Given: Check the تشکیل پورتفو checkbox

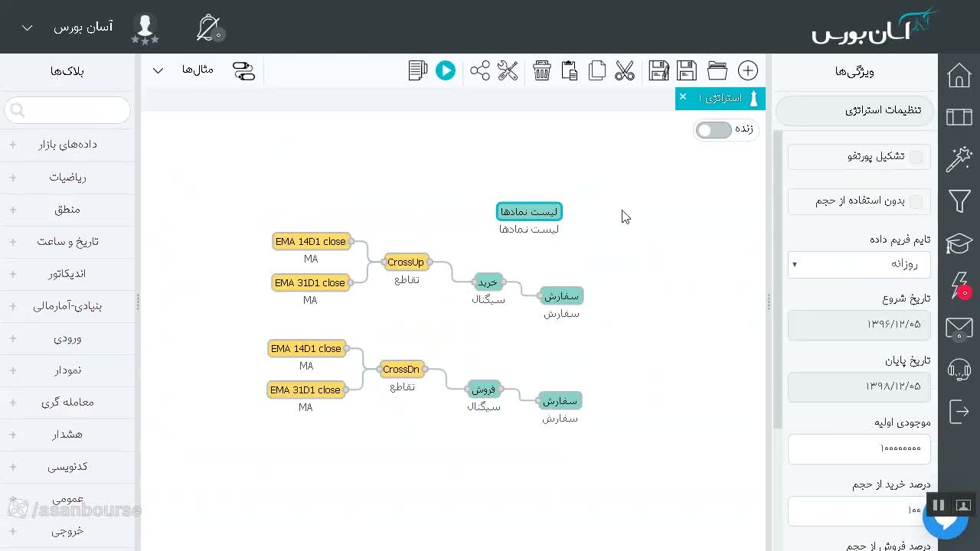Looking at the screenshot, I should (916, 157).
